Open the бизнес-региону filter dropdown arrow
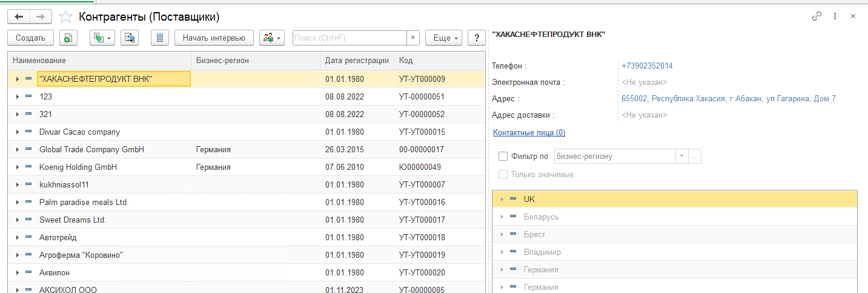Image resolution: width=868 pixels, height=293 pixels. 682,156
